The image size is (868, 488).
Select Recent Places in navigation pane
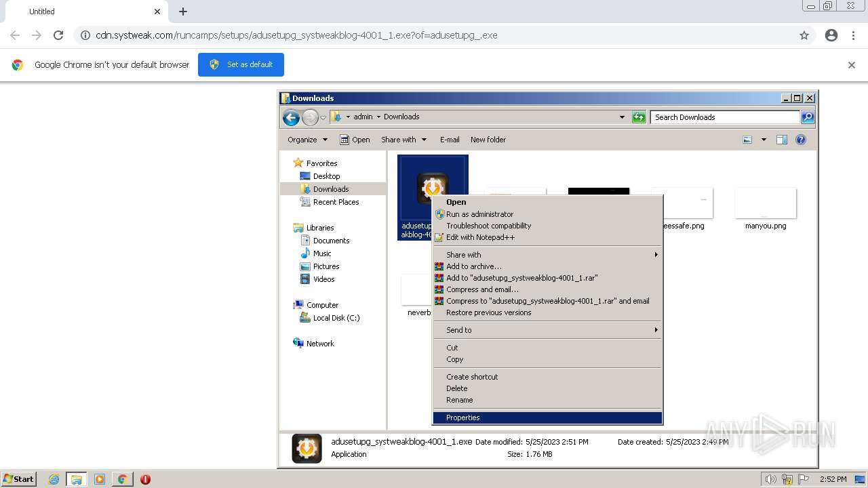click(330, 202)
